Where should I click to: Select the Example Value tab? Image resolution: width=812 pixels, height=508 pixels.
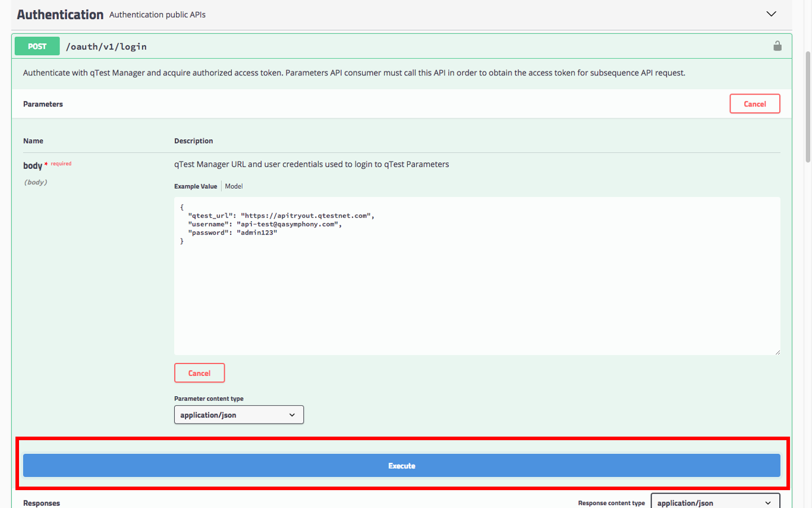click(x=196, y=186)
